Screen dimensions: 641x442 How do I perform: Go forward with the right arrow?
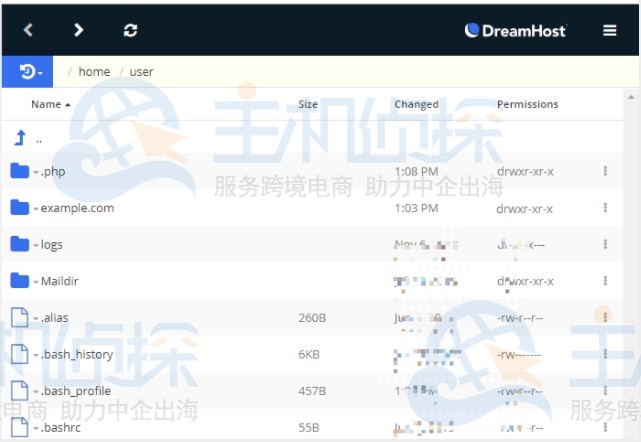pos(78,30)
